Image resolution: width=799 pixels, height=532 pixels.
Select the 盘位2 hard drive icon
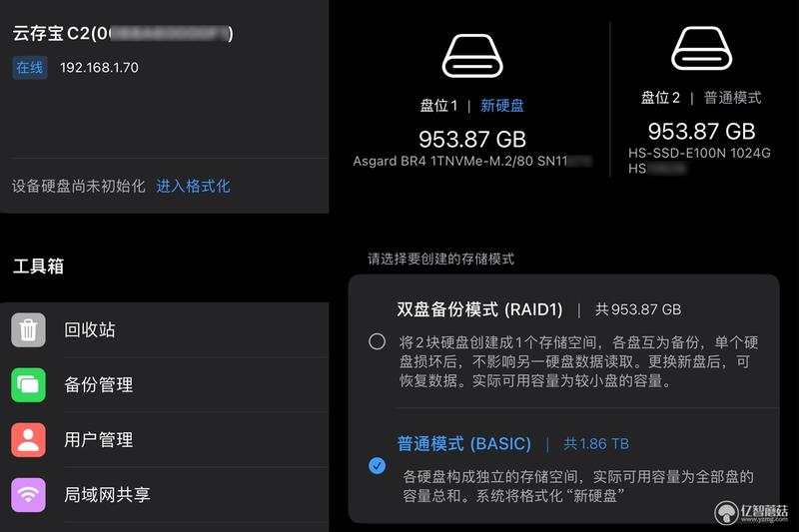coord(702,48)
